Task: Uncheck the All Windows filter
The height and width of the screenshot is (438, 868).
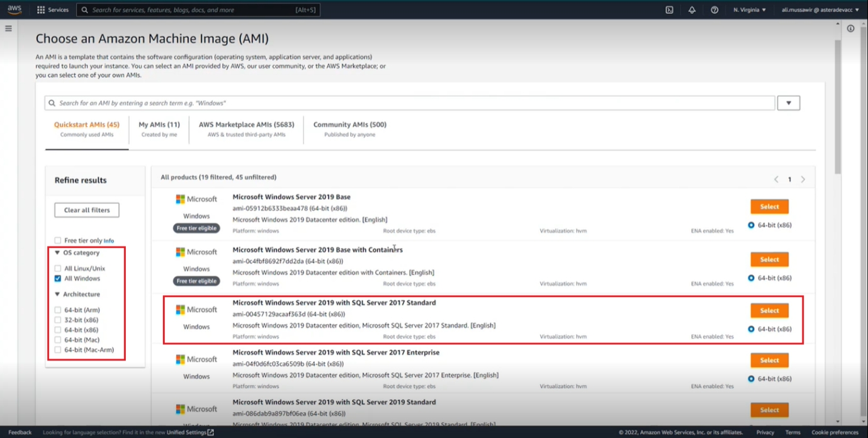Action: 58,278
